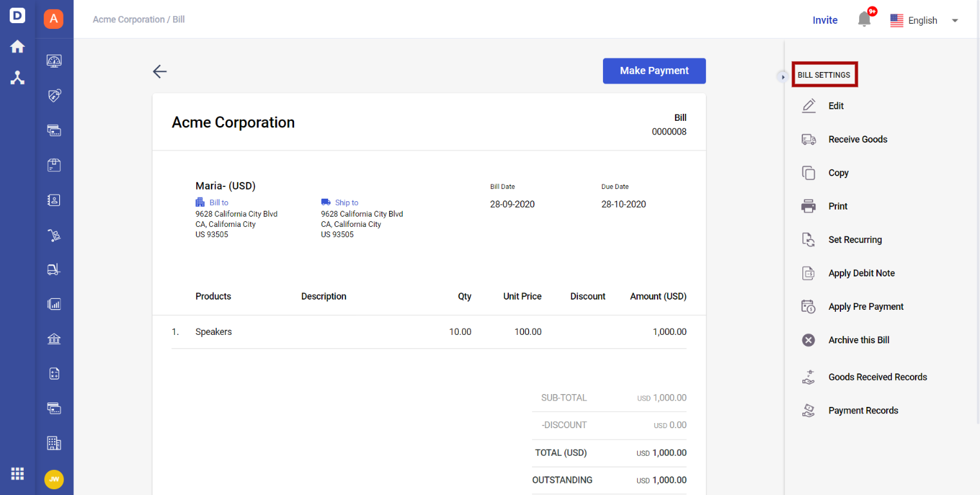This screenshot has height=495, width=980.
Task: Click the Deskera D logo
Action: (17, 16)
